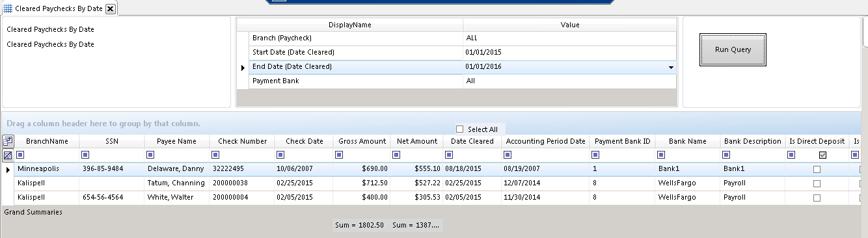Sort by Payee Name column header

click(x=177, y=141)
